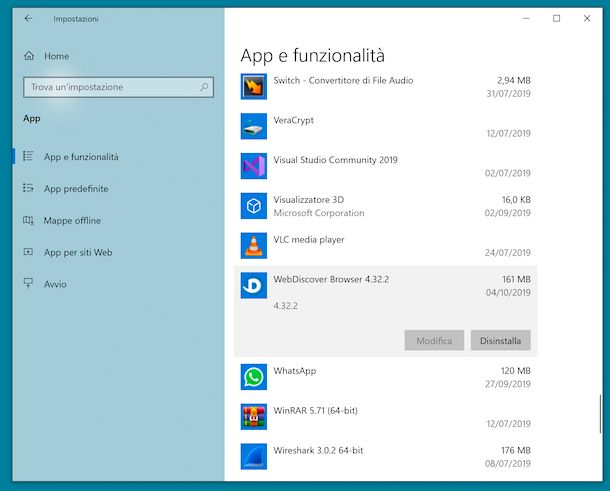Click the WhatsApp app icon

254,377
